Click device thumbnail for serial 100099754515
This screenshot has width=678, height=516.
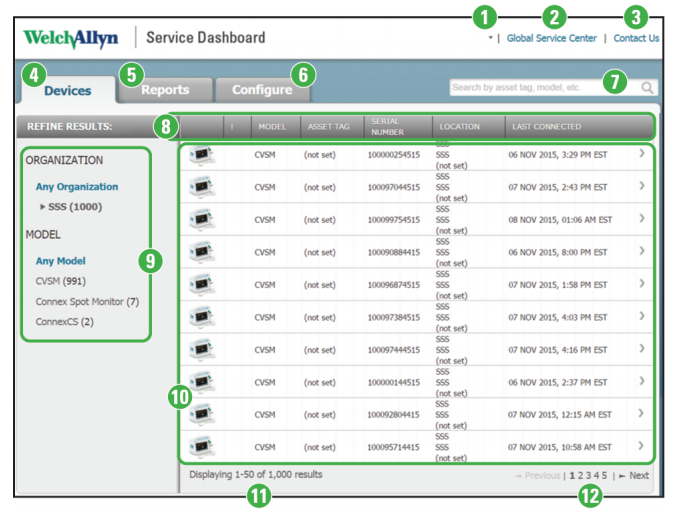point(202,220)
